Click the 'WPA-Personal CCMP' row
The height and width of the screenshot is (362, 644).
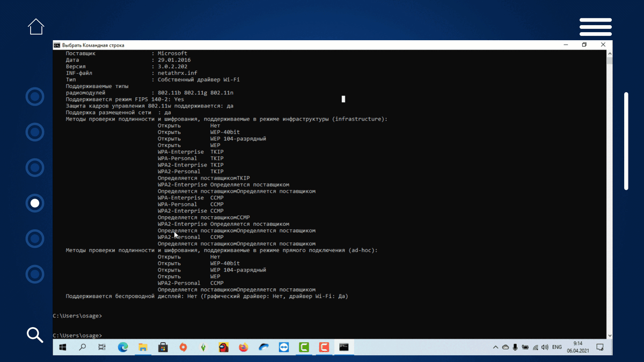pyautogui.click(x=191, y=204)
